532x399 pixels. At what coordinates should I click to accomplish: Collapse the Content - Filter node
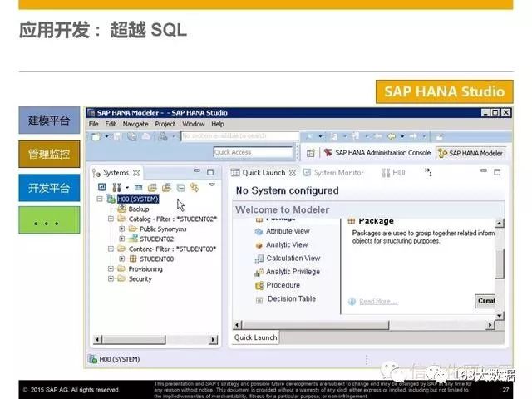111,249
